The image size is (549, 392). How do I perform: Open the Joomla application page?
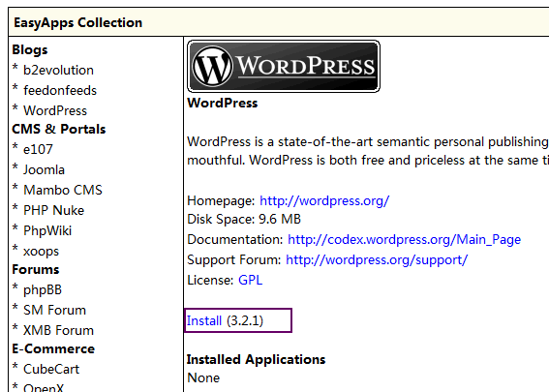(44, 169)
